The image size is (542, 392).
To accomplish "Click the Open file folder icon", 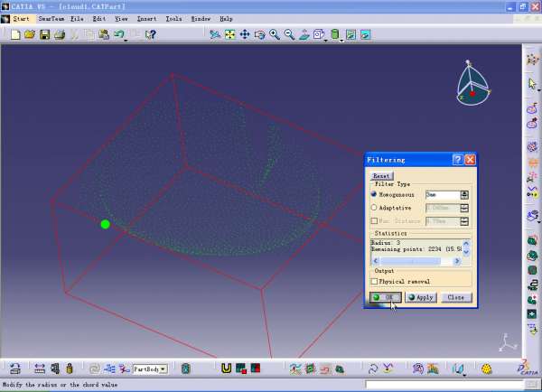I will click(x=30, y=34).
